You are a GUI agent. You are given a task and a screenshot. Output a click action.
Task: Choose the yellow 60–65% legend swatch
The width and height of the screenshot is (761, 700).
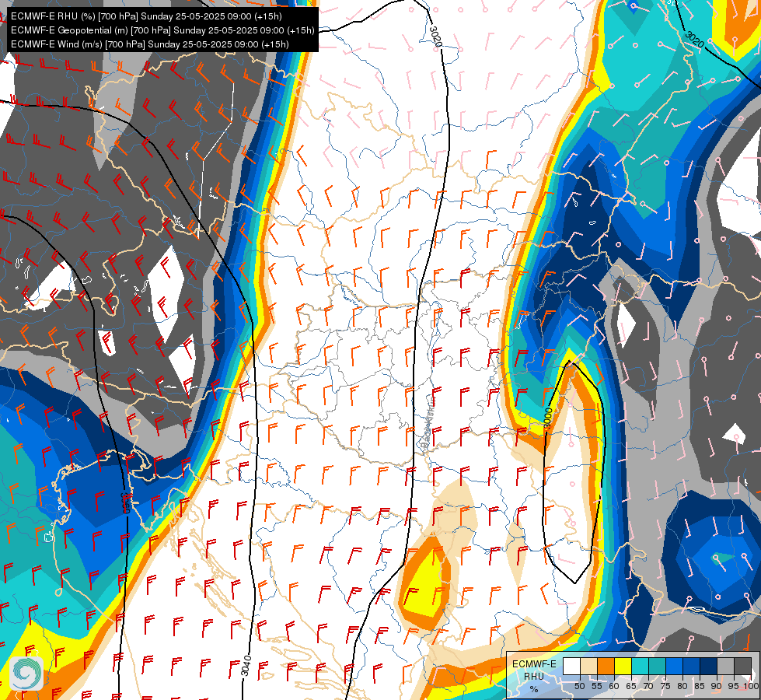(x=623, y=666)
